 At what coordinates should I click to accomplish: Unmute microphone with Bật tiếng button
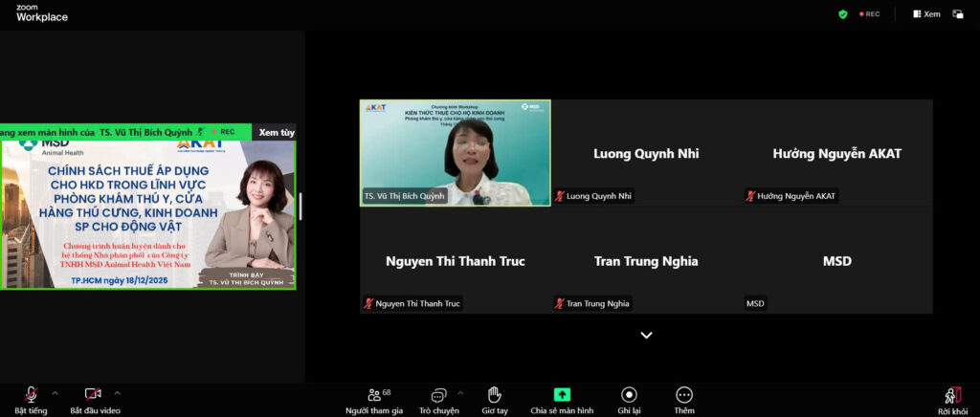pos(31,398)
